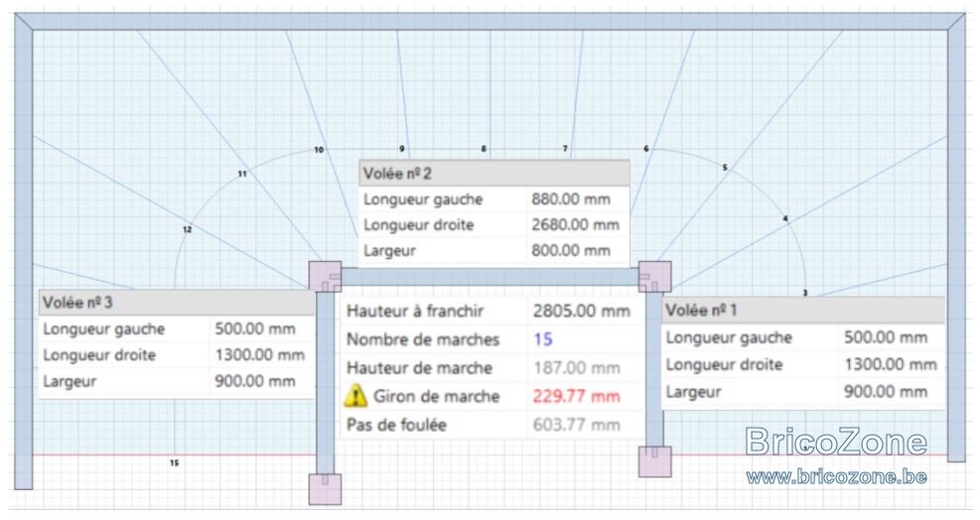Change Nombre de marches value 15
980x520 pixels.
tap(543, 339)
